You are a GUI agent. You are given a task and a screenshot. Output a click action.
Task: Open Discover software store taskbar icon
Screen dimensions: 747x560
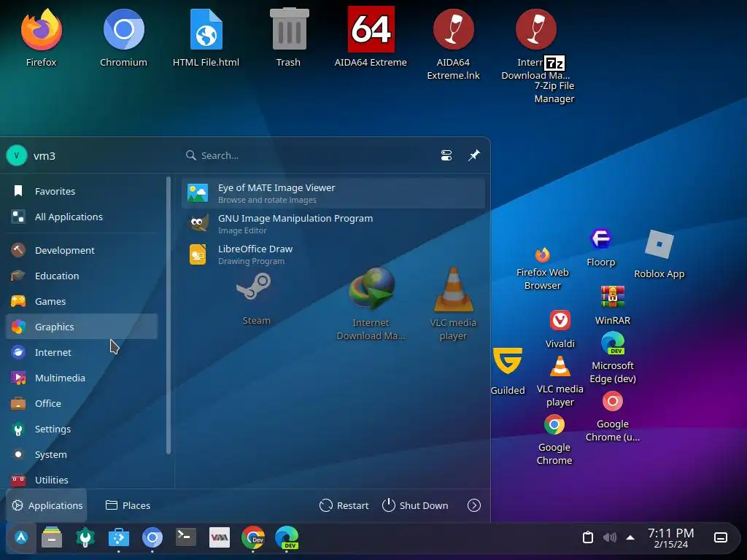click(x=119, y=537)
